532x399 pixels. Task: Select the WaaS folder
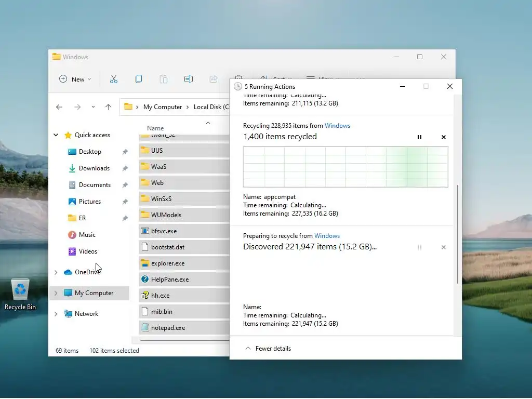coord(184,167)
